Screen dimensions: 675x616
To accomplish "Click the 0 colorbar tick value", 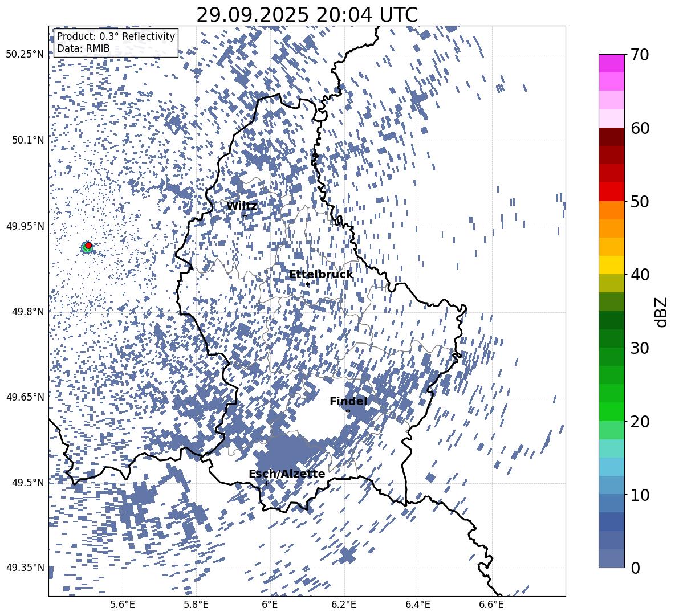I will [635, 568].
